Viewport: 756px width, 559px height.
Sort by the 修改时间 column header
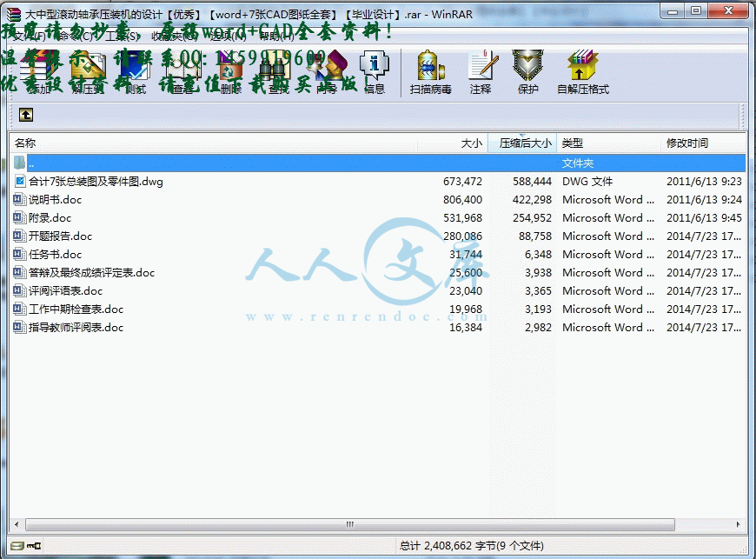pos(704,143)
